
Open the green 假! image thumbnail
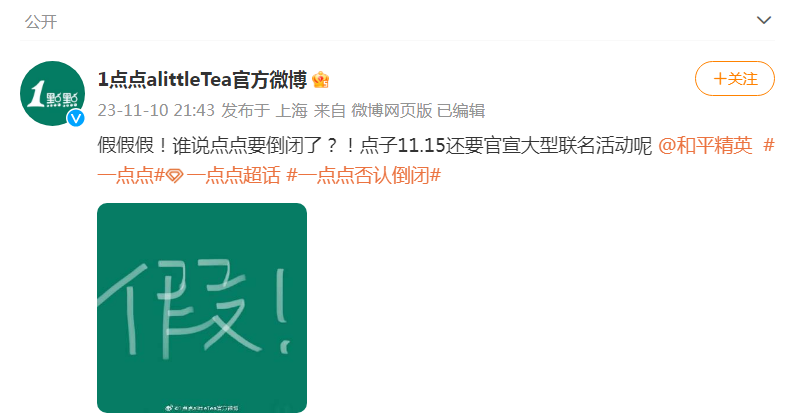click(202, 308)
